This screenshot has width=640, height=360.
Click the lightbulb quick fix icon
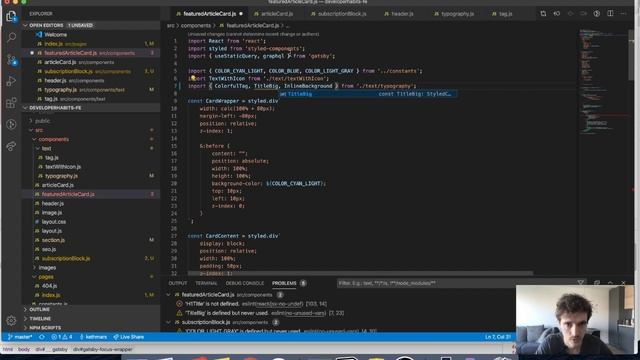click(x=193, y=78)
